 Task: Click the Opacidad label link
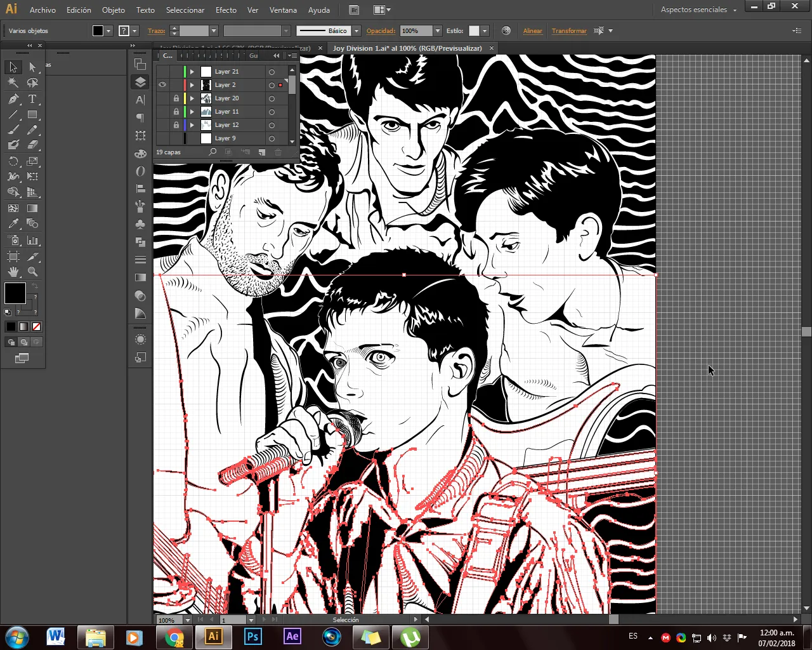coord(381,30)
